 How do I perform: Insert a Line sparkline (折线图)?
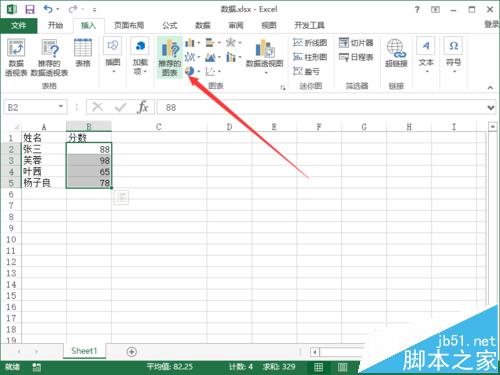point(310,43)
